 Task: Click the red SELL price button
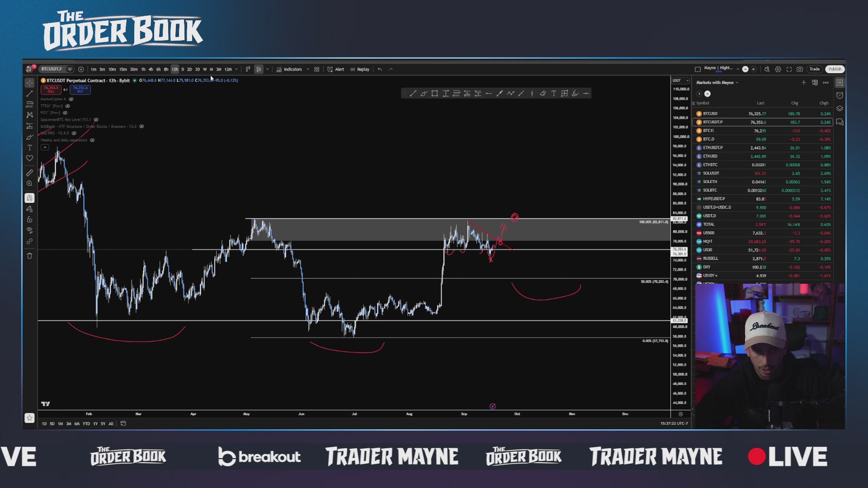pos(51,89)
